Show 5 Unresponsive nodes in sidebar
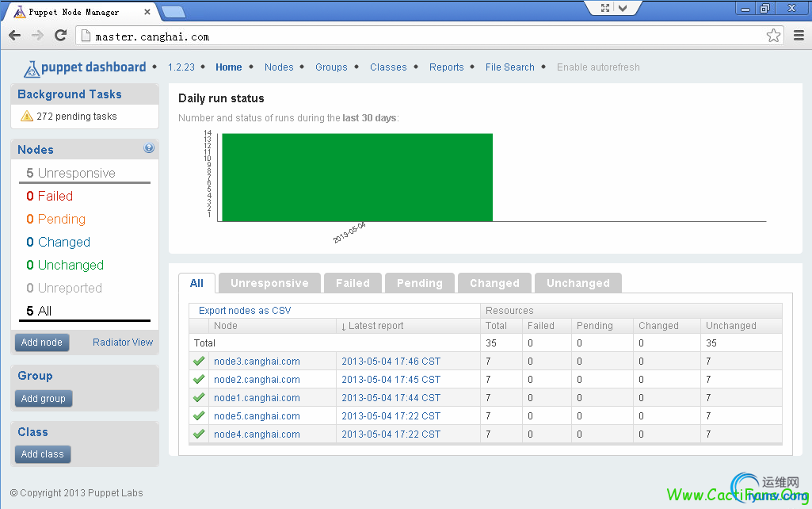Screen dimensions: 812x509 (x=71, y=173)
